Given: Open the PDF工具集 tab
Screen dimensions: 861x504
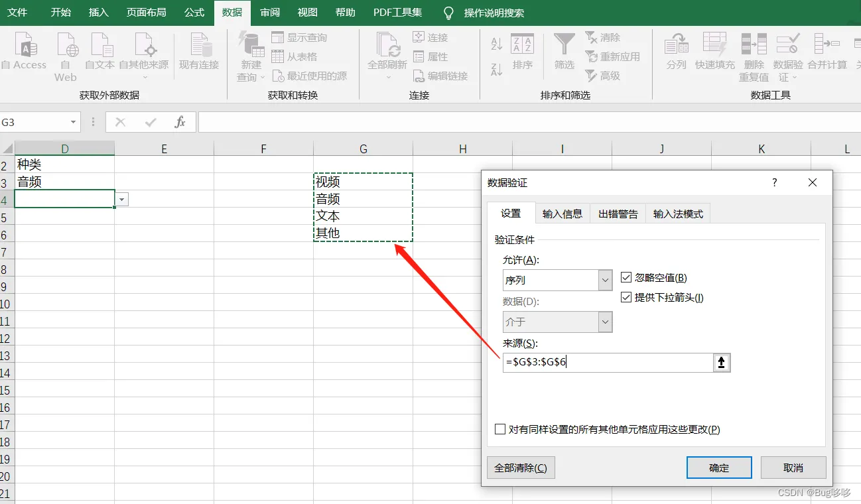Looking at the screenshot, I should pos(398,13).
